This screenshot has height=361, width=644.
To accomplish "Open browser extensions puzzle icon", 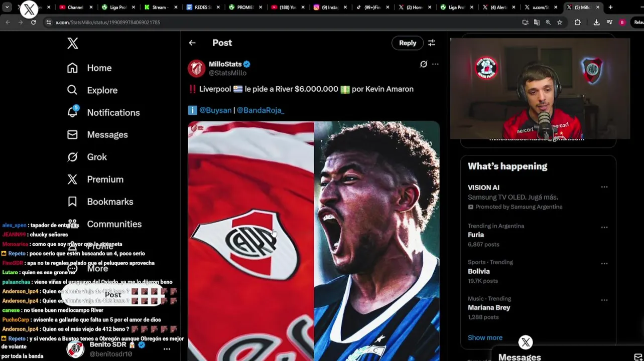I will (577, 22).
